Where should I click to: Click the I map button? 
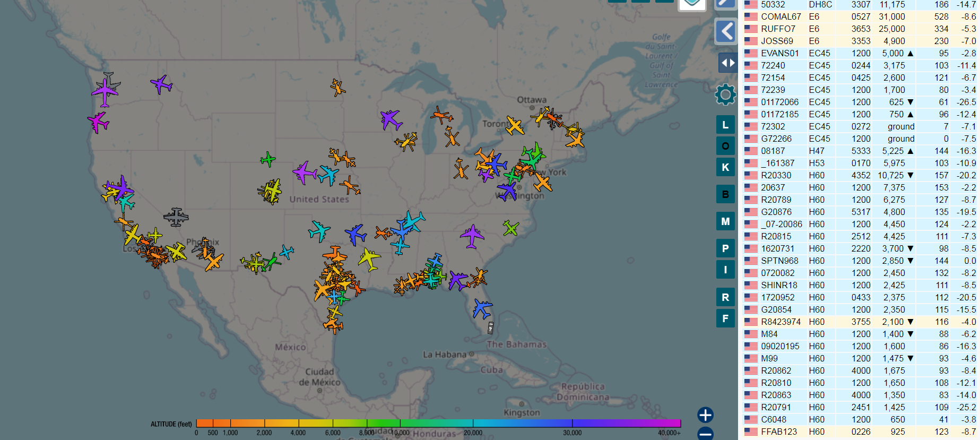point(725,270)
